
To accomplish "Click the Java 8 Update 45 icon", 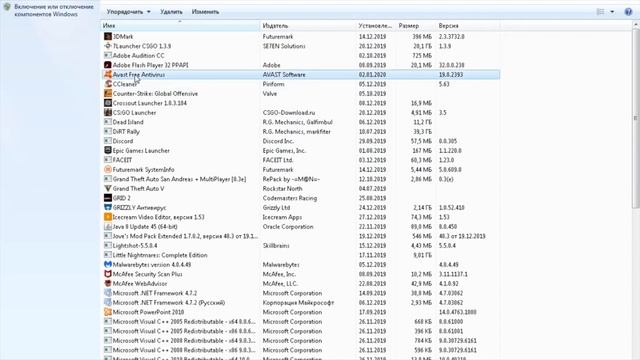I will [108, 227].
